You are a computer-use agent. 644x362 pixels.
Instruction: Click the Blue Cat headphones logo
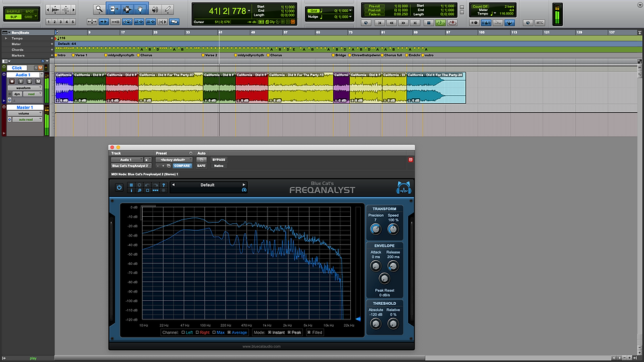pyautogui.click(x=403, y=187)
